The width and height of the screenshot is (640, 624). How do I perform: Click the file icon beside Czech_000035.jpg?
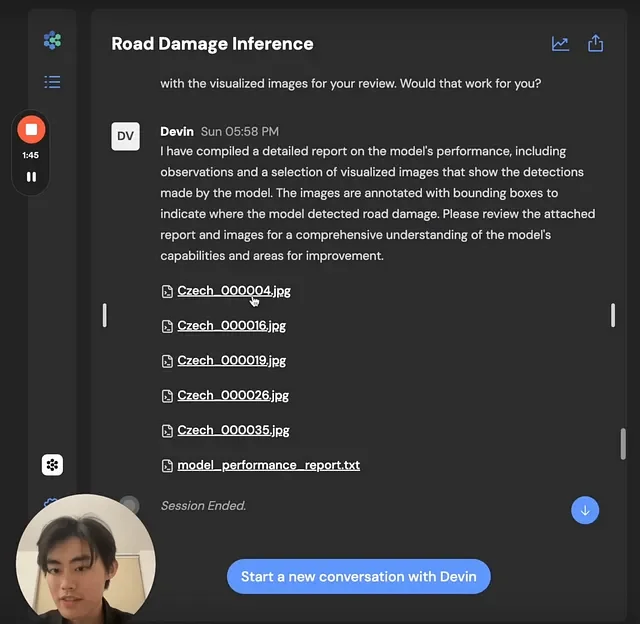pyautogui.click(x=167, y=431)
